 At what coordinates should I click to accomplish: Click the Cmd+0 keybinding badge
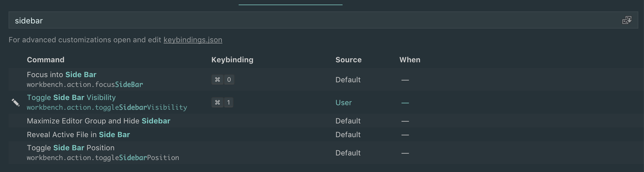[223, 80]
